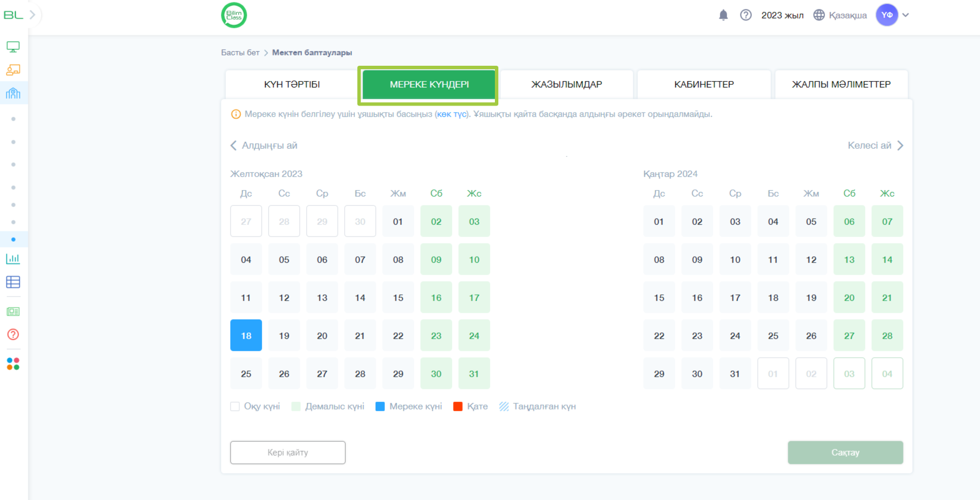Click the info circle icon in hint
This screenshot has width=980, height=500.
(x=236, y=114)
